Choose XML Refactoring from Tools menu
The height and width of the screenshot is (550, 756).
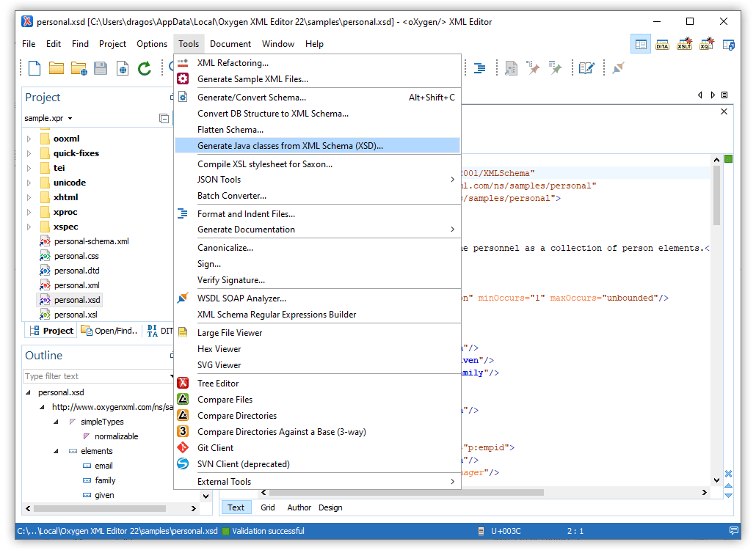317,63
